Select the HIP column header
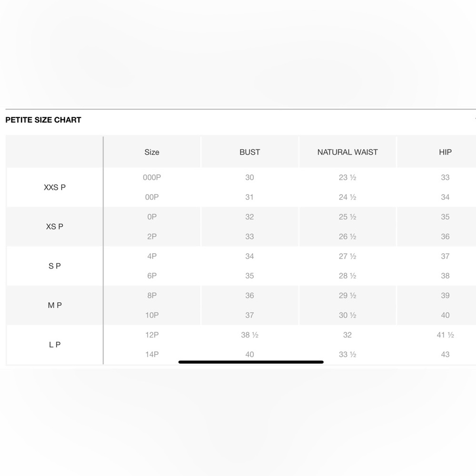The width and height of the screenshot is (476, 476). (445, 152)
